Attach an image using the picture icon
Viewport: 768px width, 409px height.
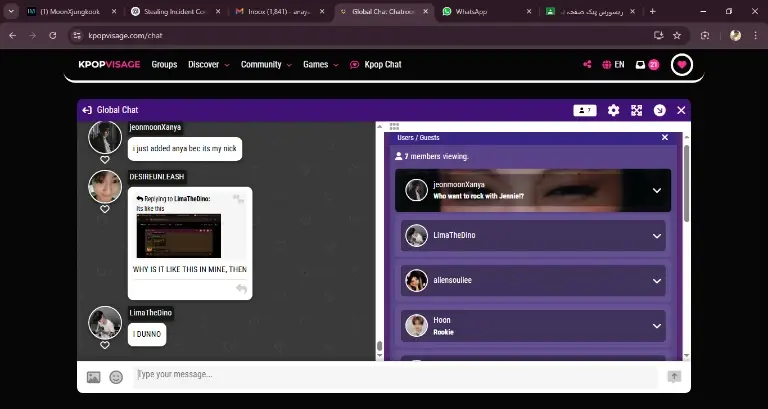click(x=94, y=377)
